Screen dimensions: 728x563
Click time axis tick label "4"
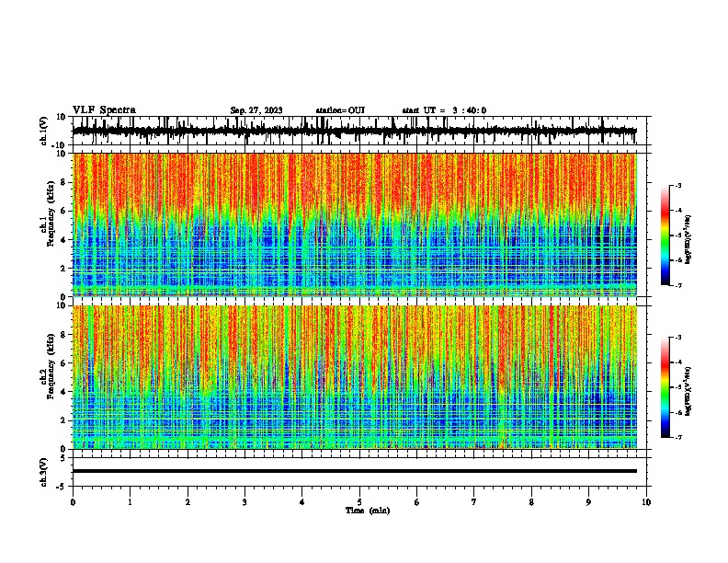302,502
